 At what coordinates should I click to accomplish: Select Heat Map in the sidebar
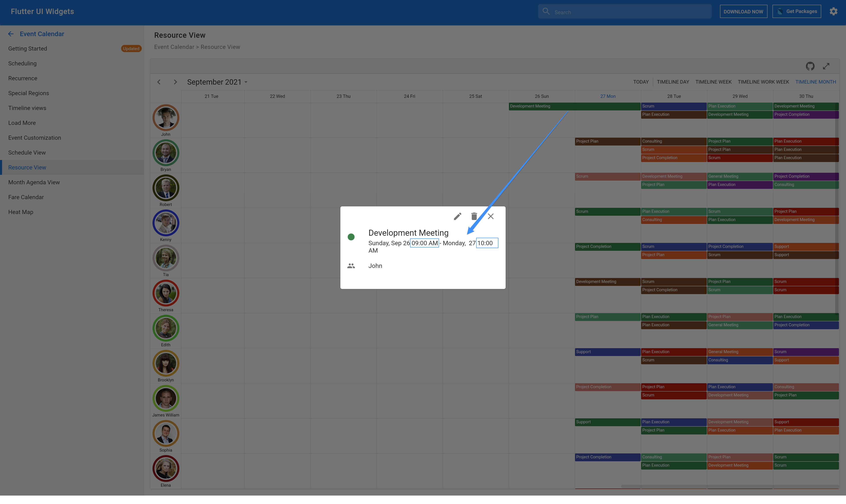point(21,212)
